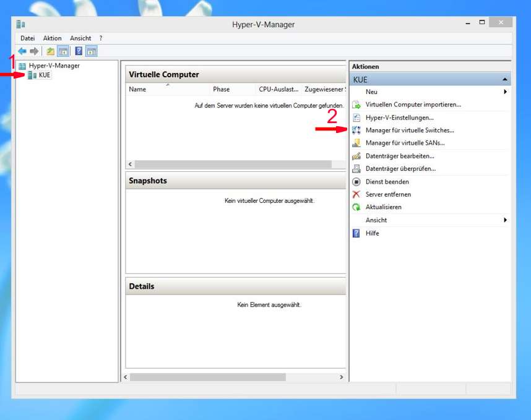Click Ansicht in the Aktionen pane
Screen dimensions: 531x420
(x=376, y=220)
